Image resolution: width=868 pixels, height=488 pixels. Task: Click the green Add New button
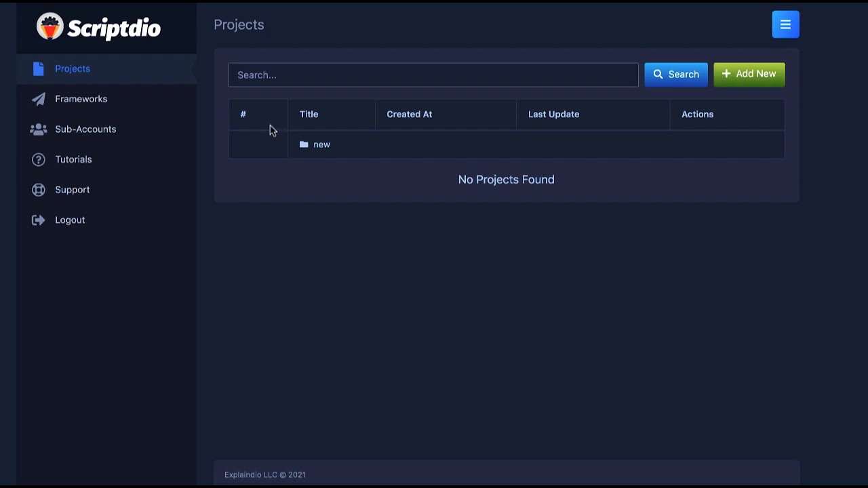749,74
